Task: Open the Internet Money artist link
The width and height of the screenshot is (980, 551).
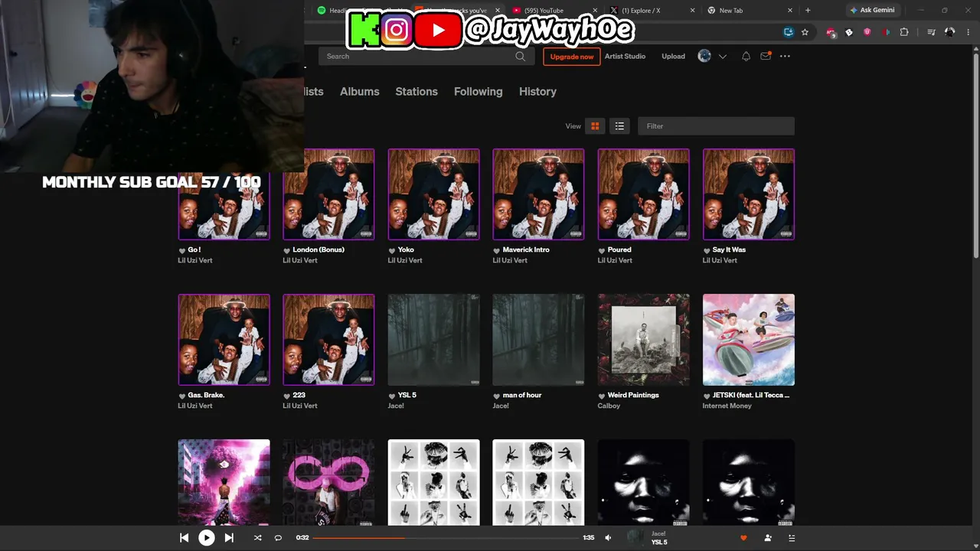Action: click(x=727, y=406)
